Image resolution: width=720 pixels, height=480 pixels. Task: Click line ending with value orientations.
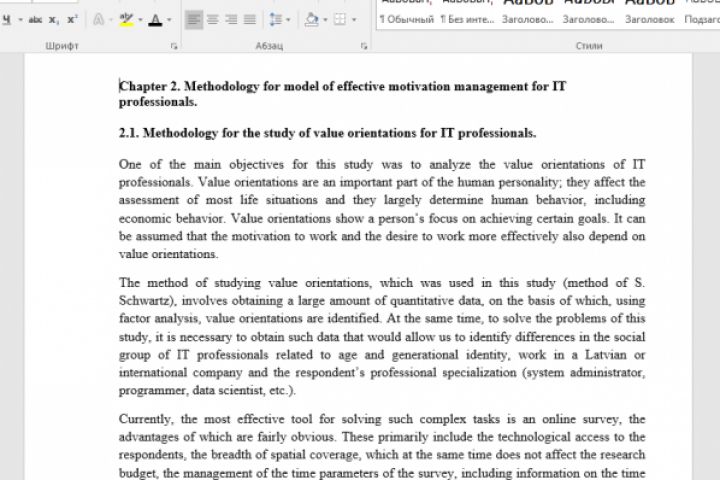click(168, 254)
